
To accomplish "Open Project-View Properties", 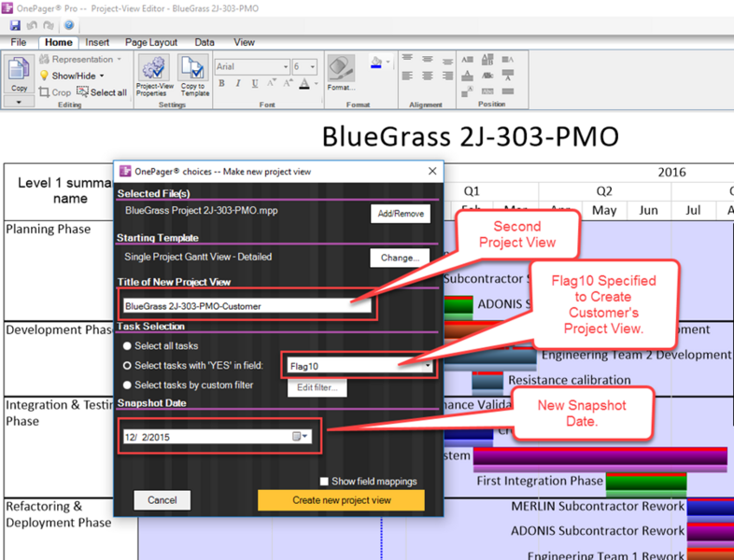I will [154, 76].
